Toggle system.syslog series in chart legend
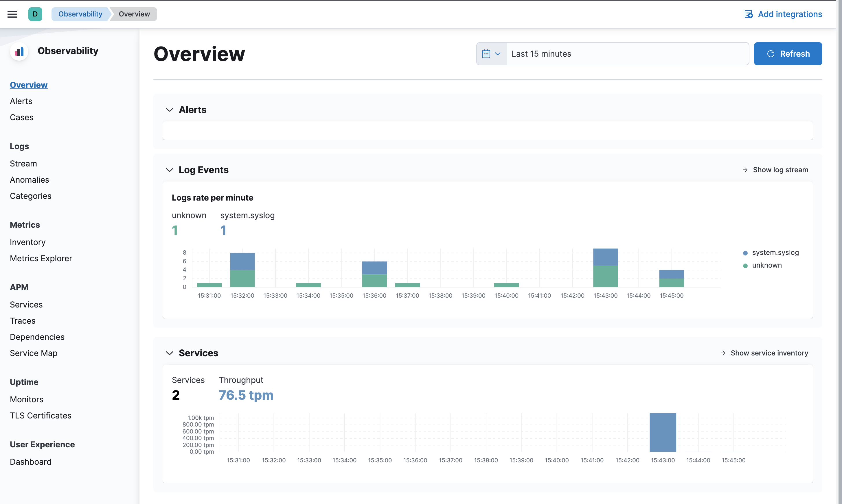Screen dimensions: 842x504 click(x=775, y=253)
